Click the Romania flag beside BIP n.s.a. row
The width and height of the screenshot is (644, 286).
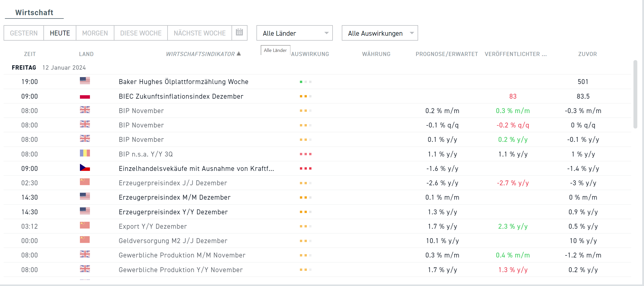tap(85, 154)
